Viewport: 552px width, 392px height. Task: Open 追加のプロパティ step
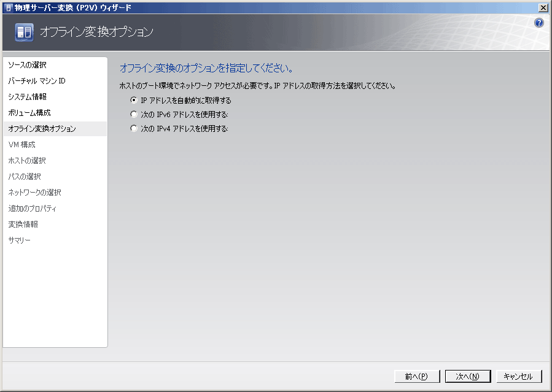[33, 209]
